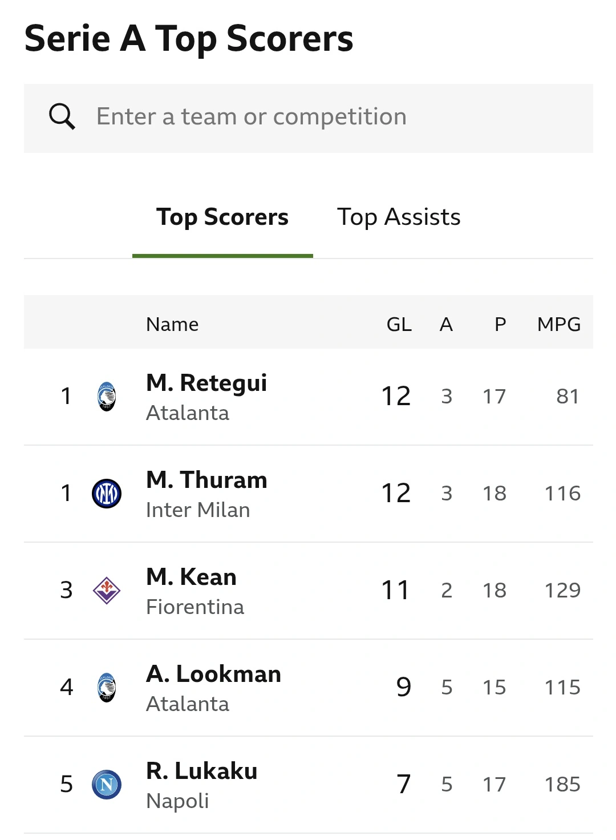Image resolution: width=616 pixels, height=840 pixels.
Task: Select the Top Scorers tab
Action: click(222, 217)
